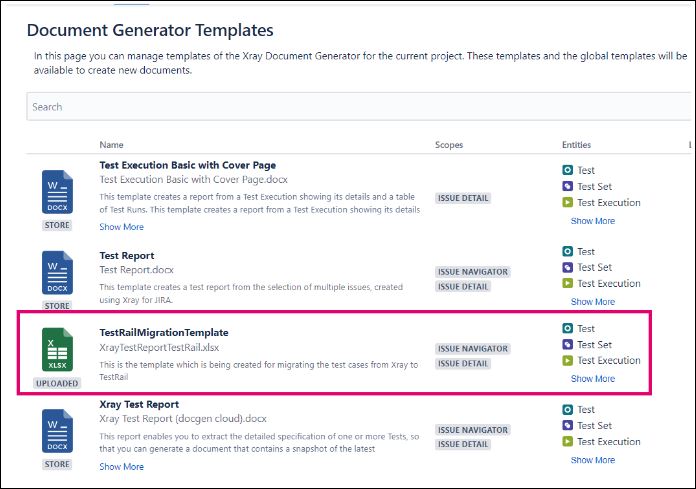Click the Xray Test Report DOCX icon

point(56,431)
